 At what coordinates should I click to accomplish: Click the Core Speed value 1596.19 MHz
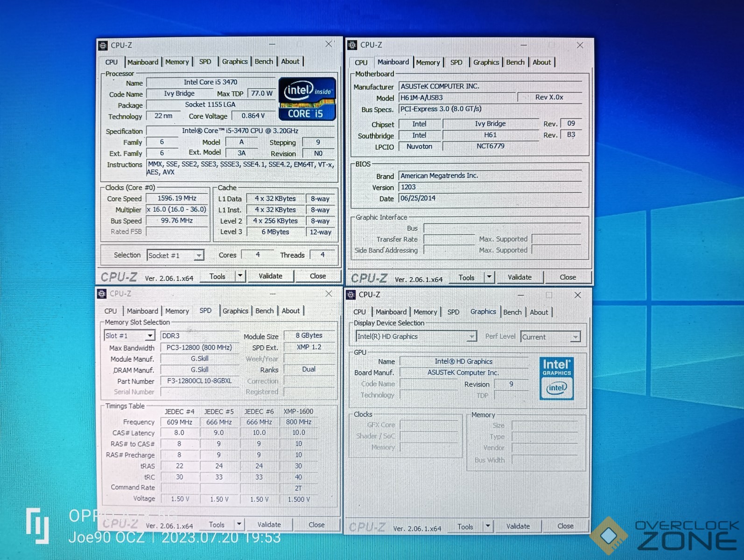tap(177, 198)
